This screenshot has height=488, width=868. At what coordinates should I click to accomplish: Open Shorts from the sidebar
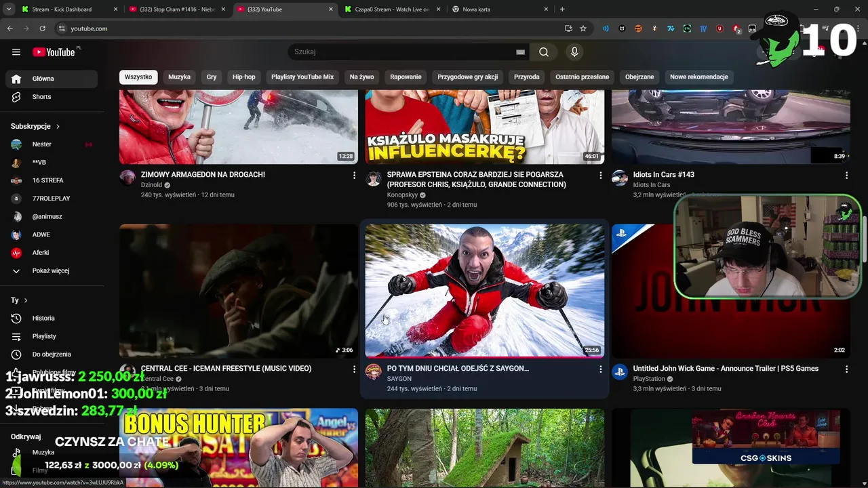tap(52, 97)
